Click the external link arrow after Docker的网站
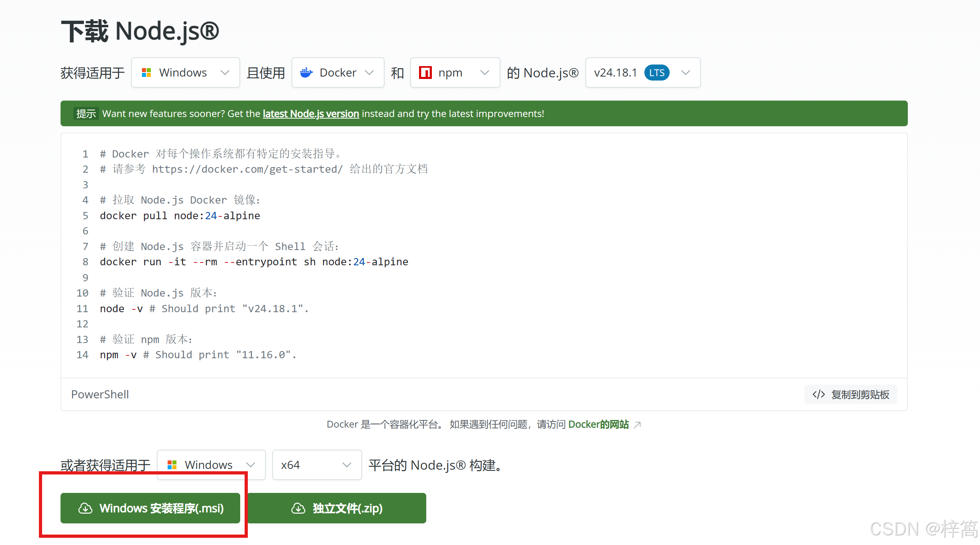Image resolution: width=980 pixels, height=545 pixels. coord(638,425)
